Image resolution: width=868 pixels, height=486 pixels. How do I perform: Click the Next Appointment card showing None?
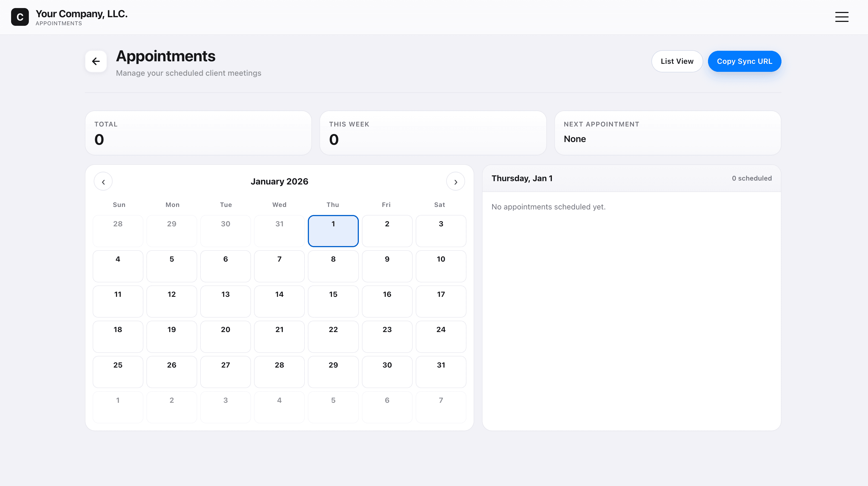click(668, 133)
